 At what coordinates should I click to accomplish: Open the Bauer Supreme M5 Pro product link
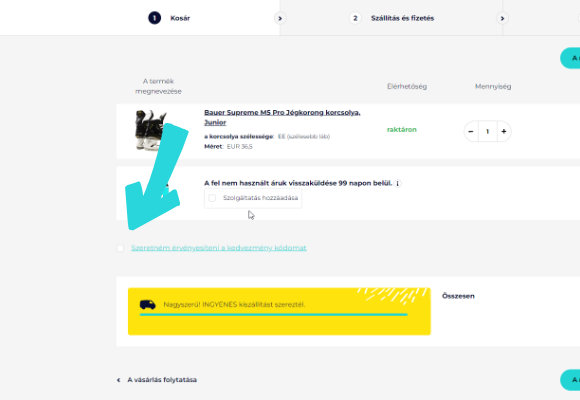click(282, 117)
